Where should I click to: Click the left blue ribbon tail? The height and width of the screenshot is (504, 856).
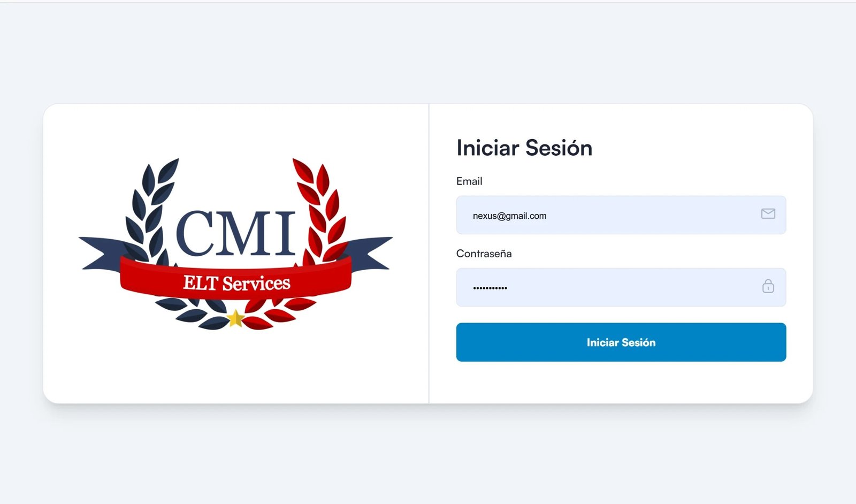pyautogui.click(x=102, y=251)
